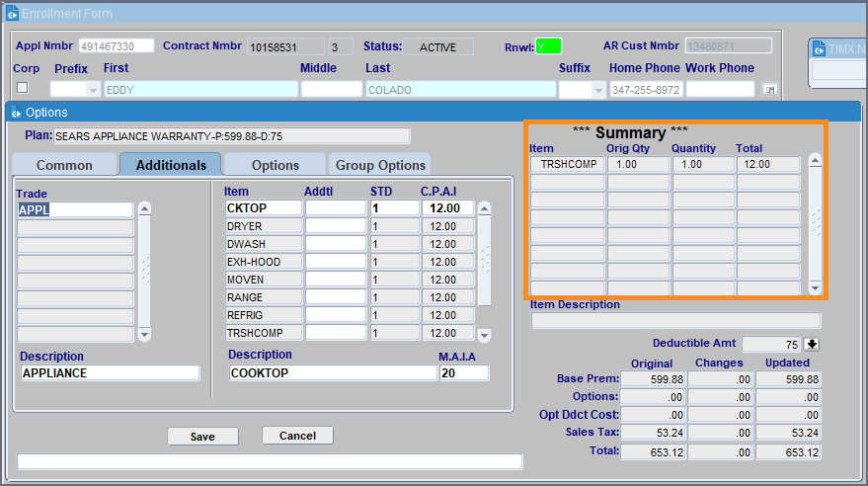Open the Prefix dropdown

[93, 89]
